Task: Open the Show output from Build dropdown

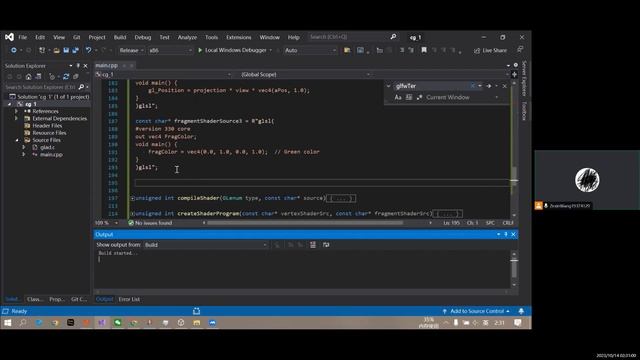Action: [205, 245]
